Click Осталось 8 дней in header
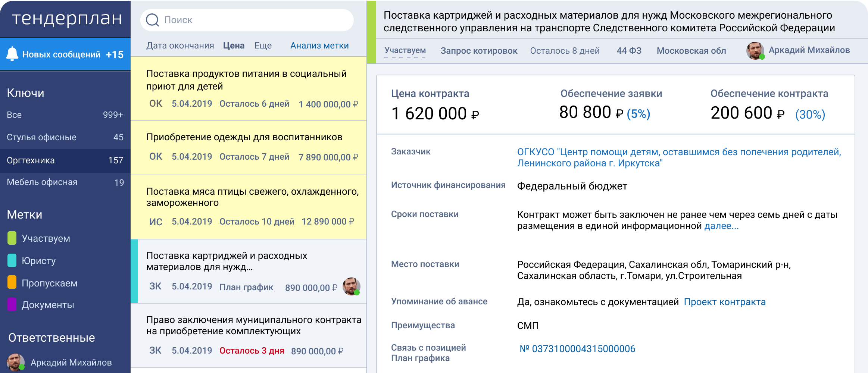The height and width of the screenshot is (373, 868). click(x=565, y=51)
